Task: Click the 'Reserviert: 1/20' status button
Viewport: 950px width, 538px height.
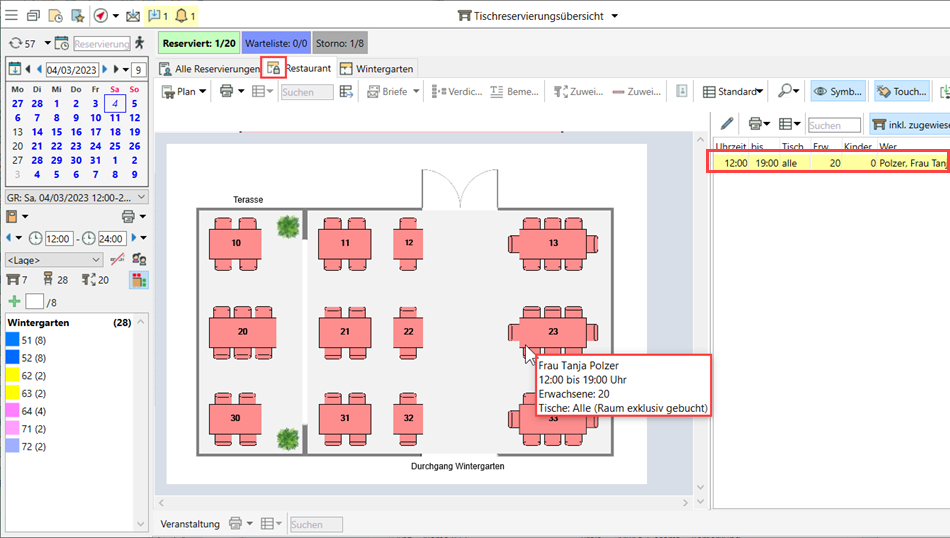Action: (198, 43)
